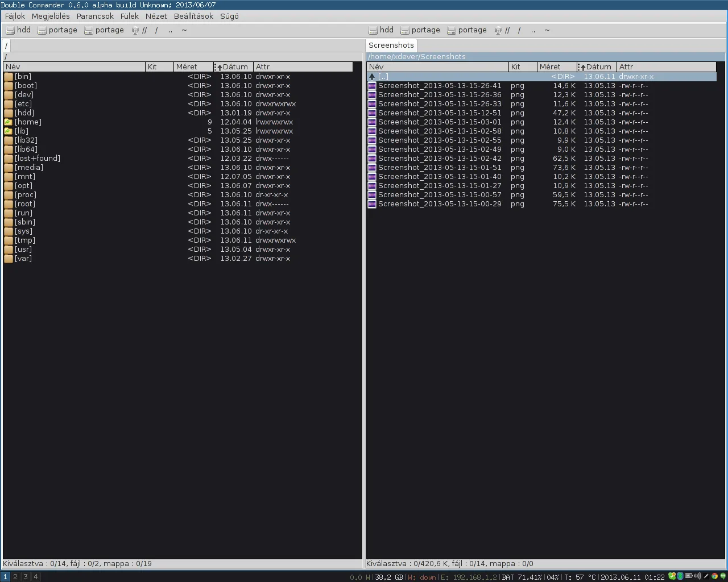Select the [lib64] directory row

pyautogui.click(x=178, y=149)
